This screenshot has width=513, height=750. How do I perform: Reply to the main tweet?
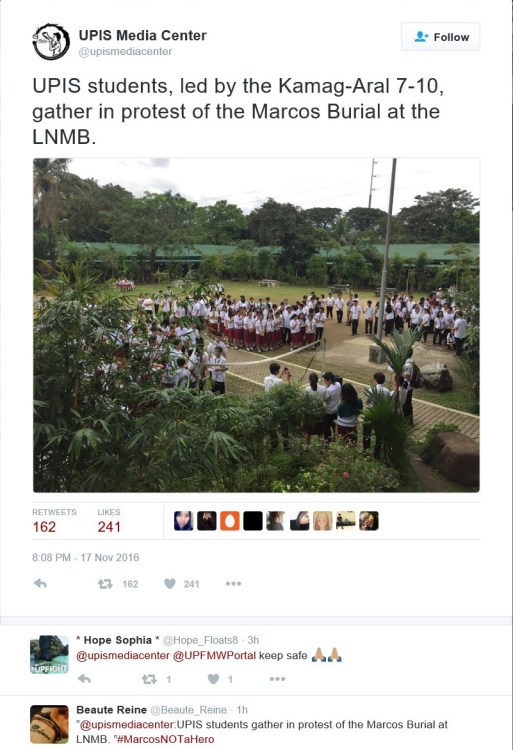click(41, 584)
